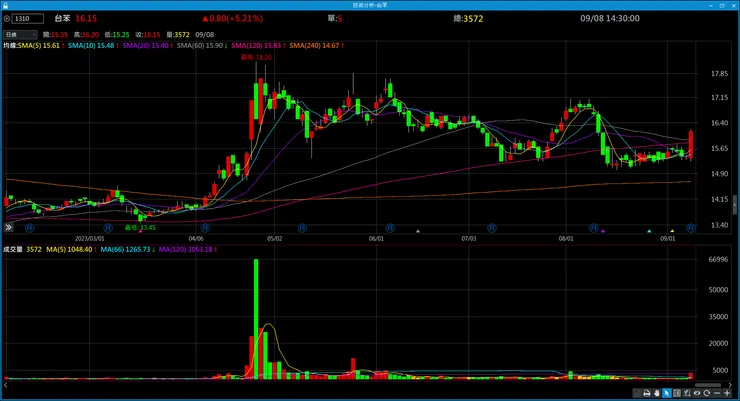Click month marker beside purple triangle

click(594, 228)
